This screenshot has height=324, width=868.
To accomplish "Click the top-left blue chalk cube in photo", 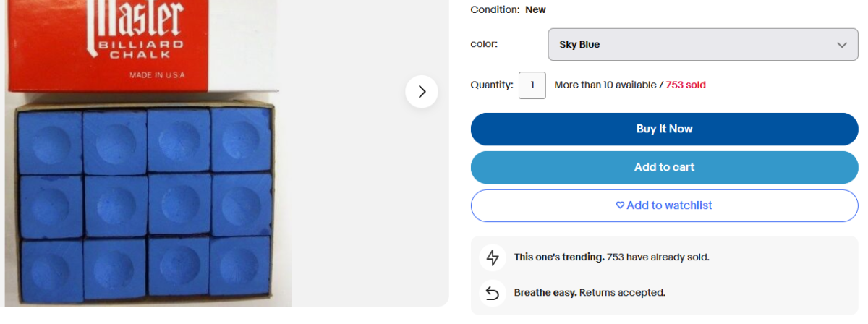I will point(49,140).
